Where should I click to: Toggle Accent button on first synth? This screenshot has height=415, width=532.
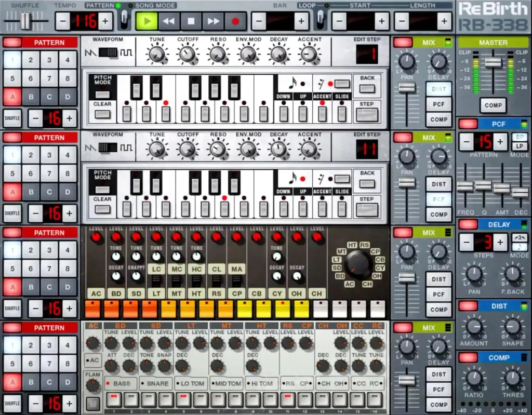[x=322, y=114]
